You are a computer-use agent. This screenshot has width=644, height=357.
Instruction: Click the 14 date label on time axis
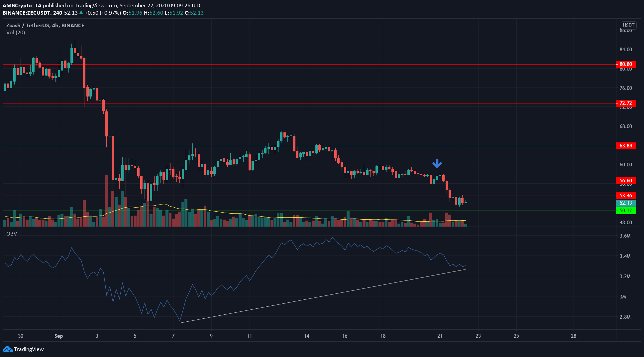307,336
